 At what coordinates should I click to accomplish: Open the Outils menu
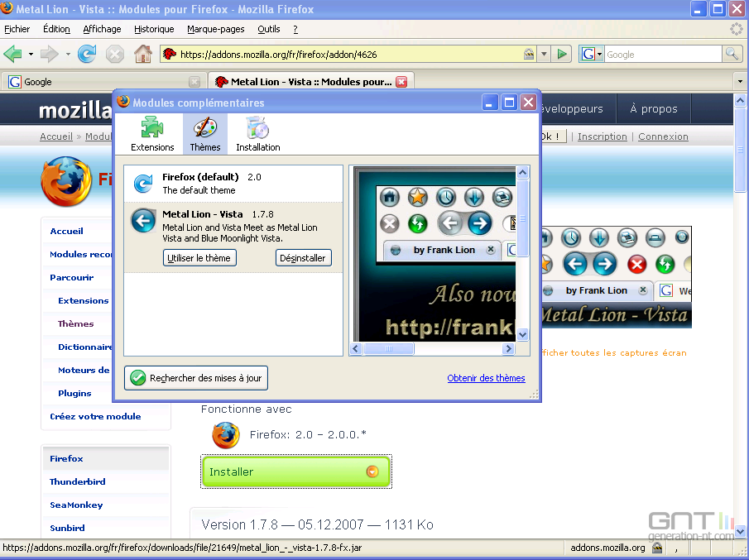coord(269,29)
